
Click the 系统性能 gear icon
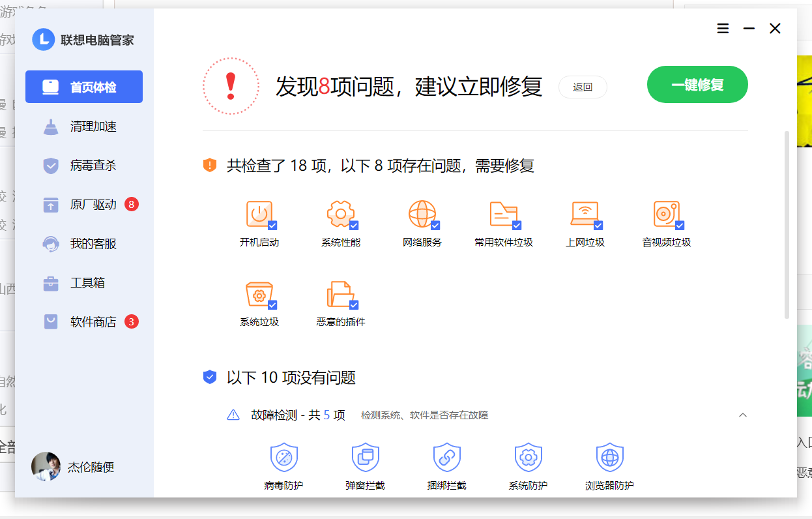(340, 214)
